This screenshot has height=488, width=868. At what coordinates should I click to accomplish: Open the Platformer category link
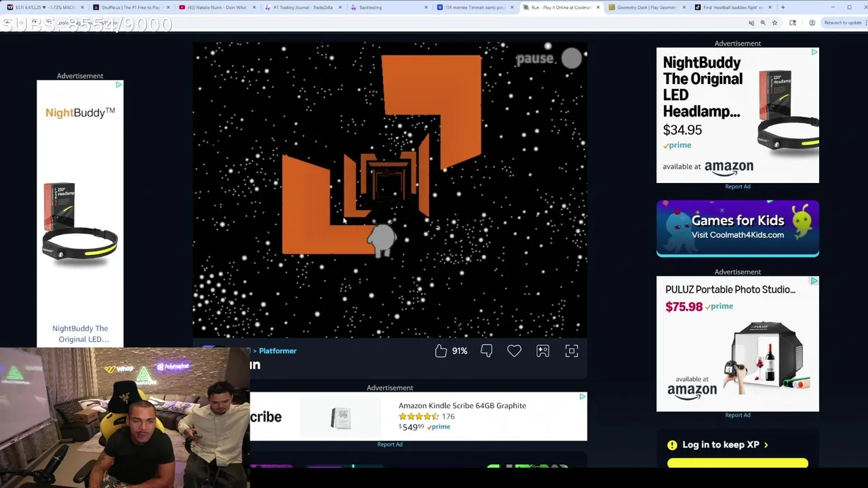[x=277, y=350]
